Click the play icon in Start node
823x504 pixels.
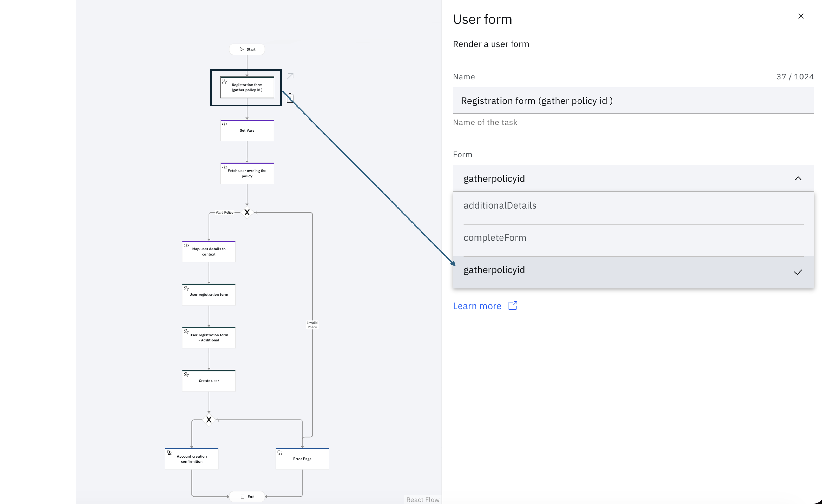click(242, 49)
